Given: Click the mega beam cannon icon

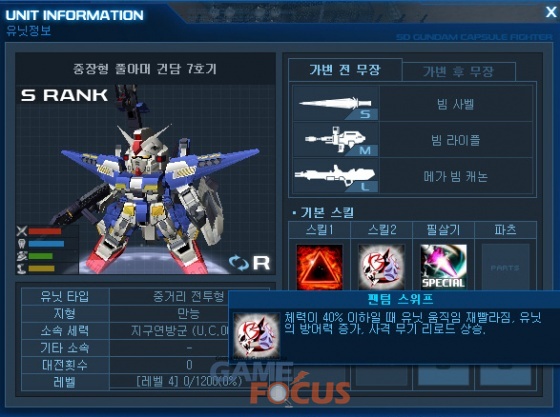Looking at the screenshot, I should [336, 176].
